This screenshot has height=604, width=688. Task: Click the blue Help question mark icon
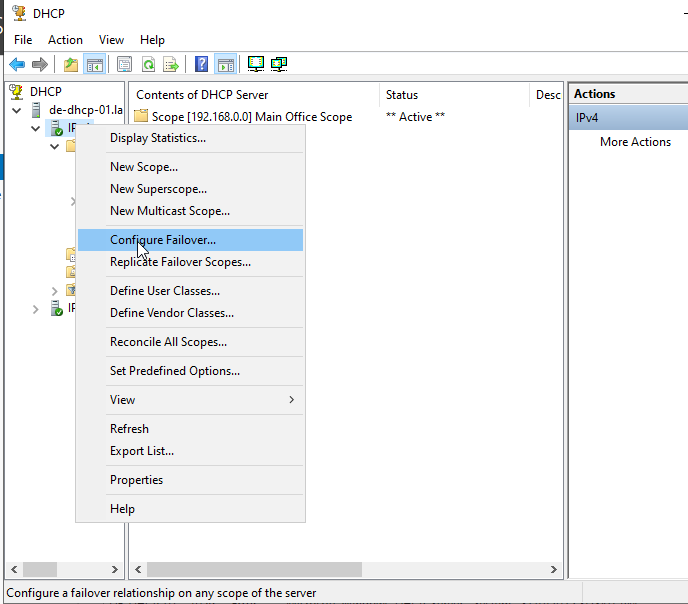(x=202, y=65)
